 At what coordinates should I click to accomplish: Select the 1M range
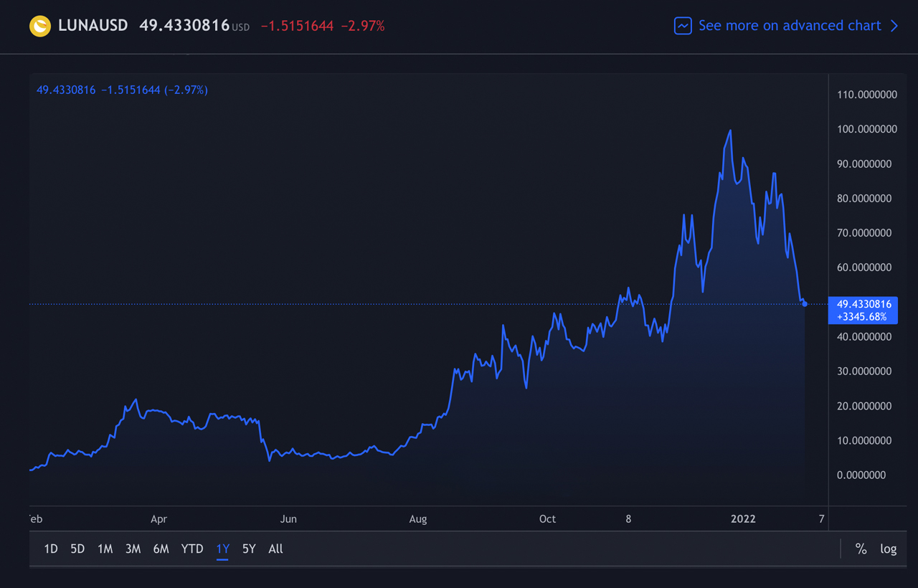105,549
